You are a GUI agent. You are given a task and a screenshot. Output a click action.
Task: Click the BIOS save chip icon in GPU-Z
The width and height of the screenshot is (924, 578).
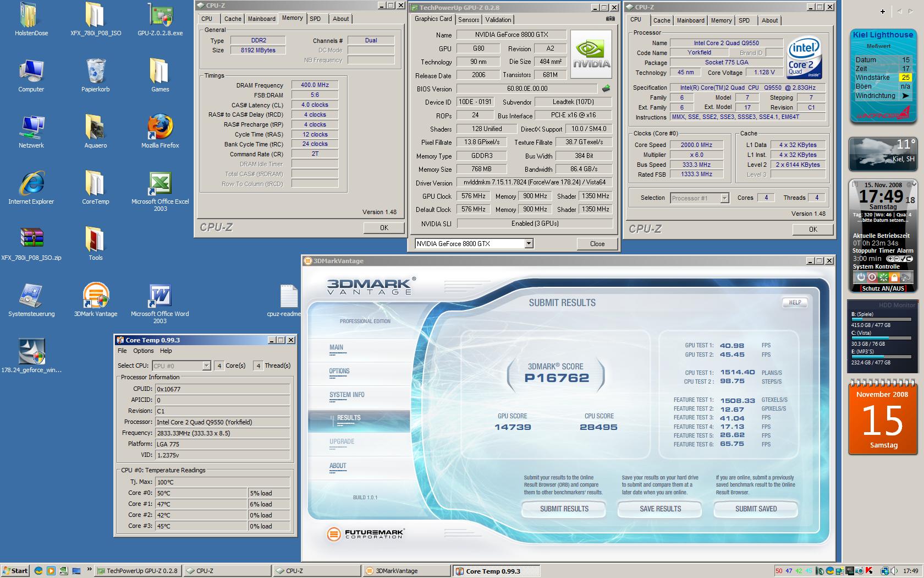pos(606,88)
